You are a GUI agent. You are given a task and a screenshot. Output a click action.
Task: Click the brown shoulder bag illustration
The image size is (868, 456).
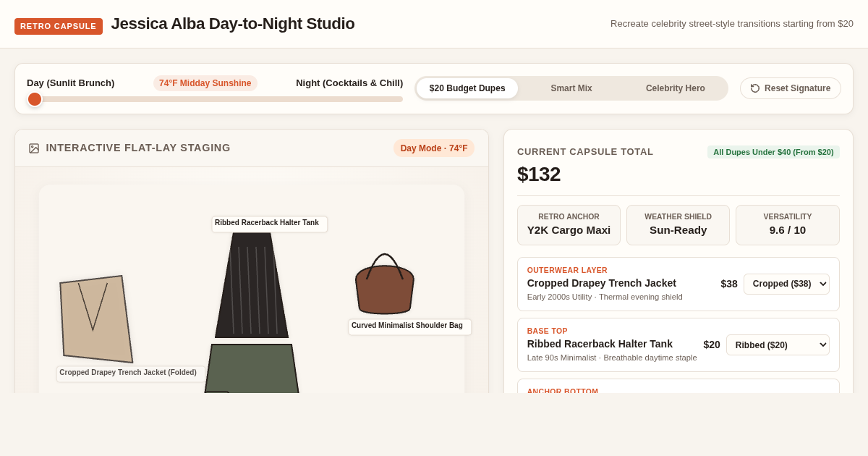[385, 284]
